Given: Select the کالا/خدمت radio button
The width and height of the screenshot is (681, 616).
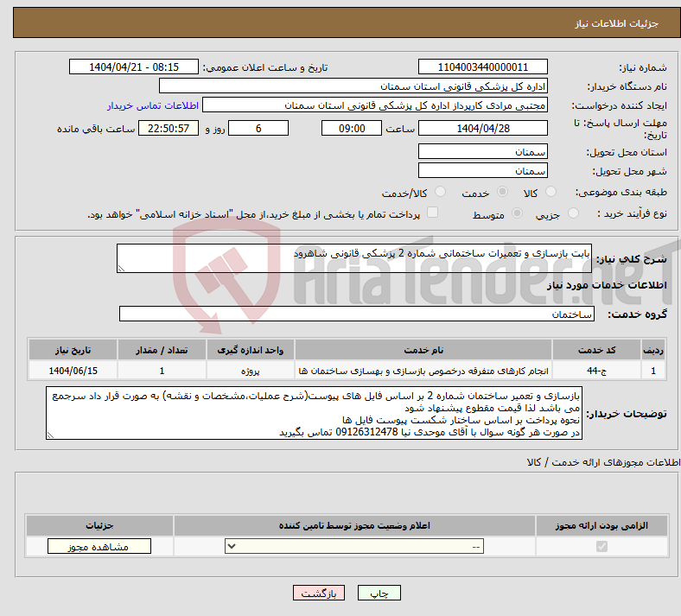Looking at the screenshot, I should [x=441, y=192].
